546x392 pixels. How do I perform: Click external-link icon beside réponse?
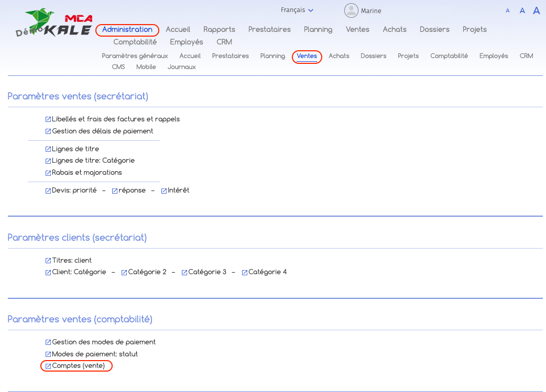pyautogui.click(x=115, y=191)
